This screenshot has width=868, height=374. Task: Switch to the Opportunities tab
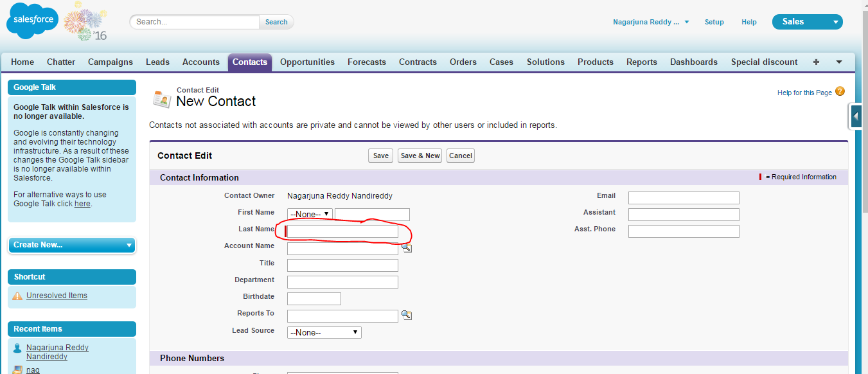tap(307, 62)
